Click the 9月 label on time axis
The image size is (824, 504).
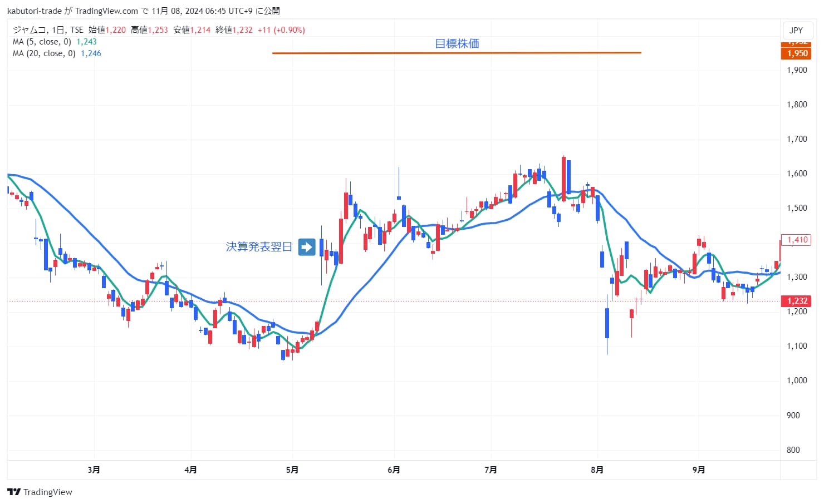(699, 470)
